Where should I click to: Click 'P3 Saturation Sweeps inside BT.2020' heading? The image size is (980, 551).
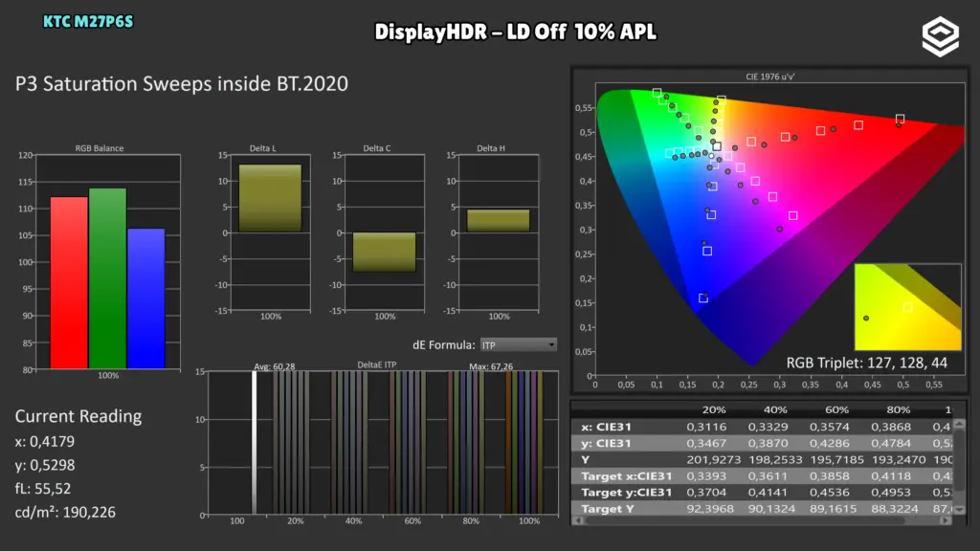[x=182, y=84]
